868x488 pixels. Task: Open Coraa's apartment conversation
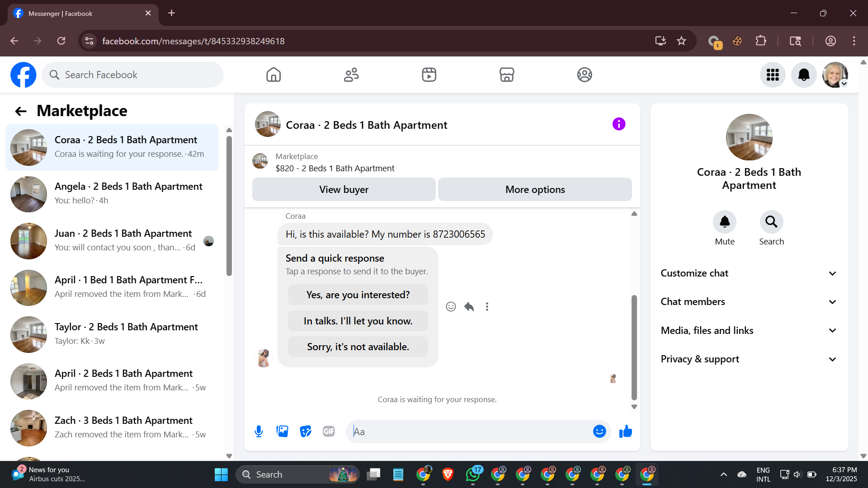pyautogui.click(x=112, y=147)
